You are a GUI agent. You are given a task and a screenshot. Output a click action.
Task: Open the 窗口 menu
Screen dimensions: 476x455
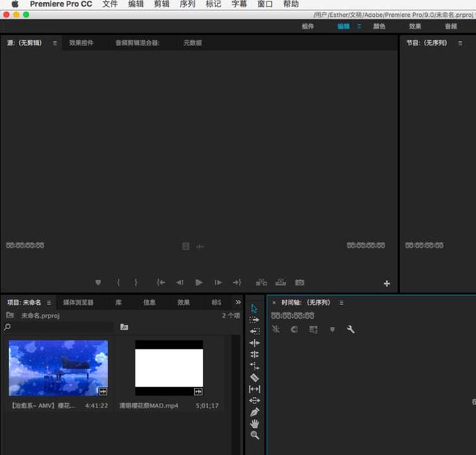265,4
